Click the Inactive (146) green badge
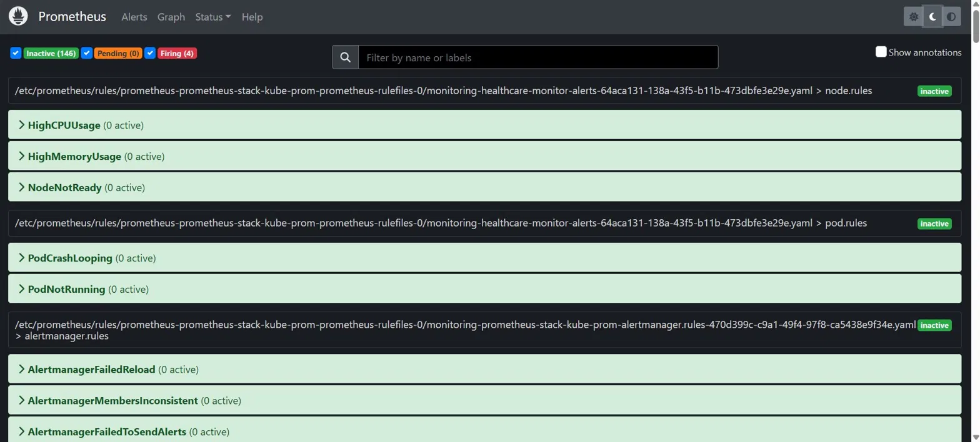 51,54
